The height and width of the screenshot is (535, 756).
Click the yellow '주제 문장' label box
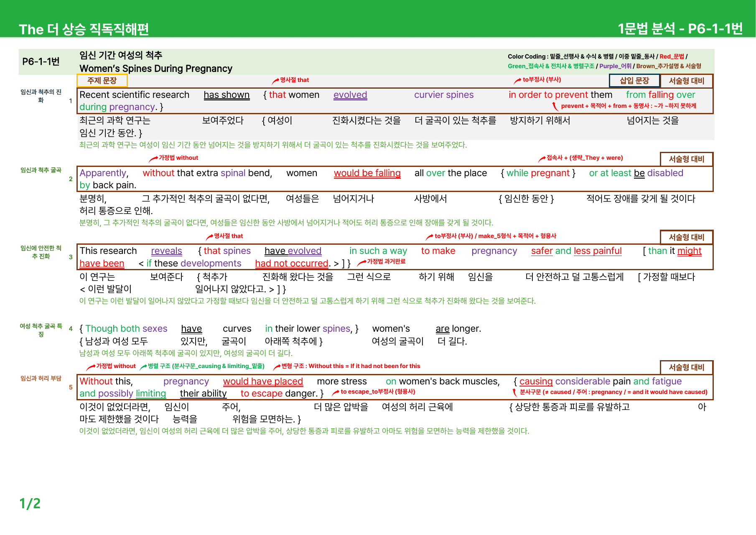[102, 81]
